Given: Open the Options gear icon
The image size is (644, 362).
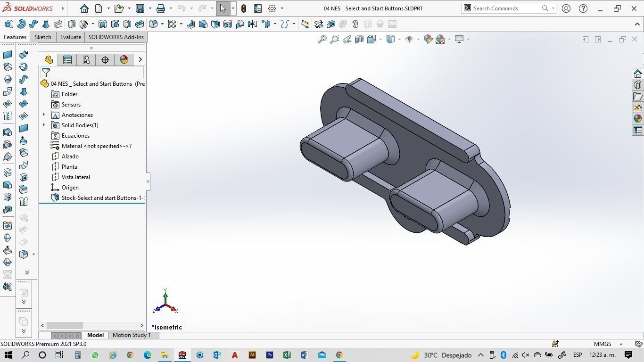Looking at the screenshot, I should point(272,8).
